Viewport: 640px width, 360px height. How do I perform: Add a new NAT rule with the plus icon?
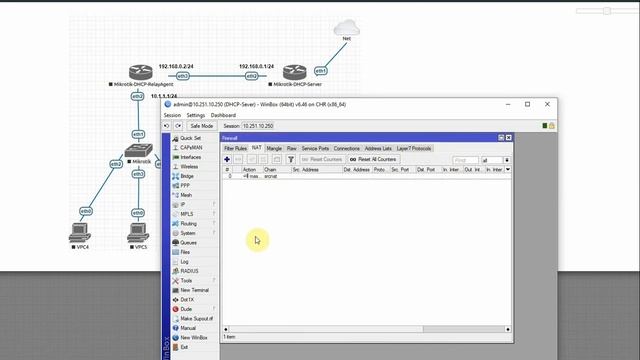[x=227, y=159]
